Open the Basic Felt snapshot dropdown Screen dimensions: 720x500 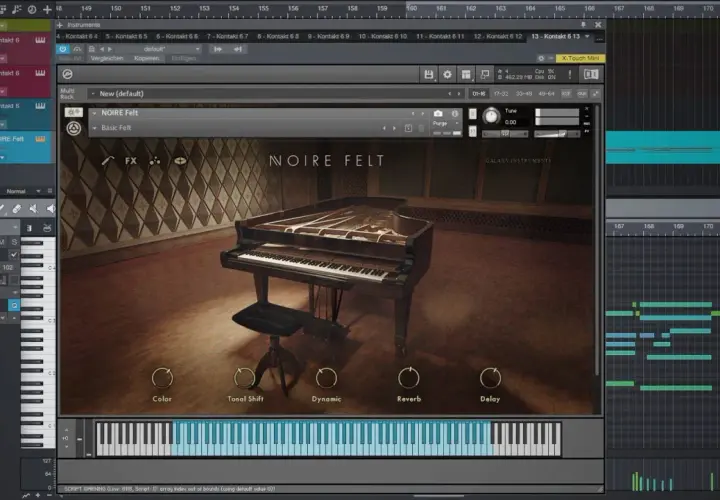point(95,128)
